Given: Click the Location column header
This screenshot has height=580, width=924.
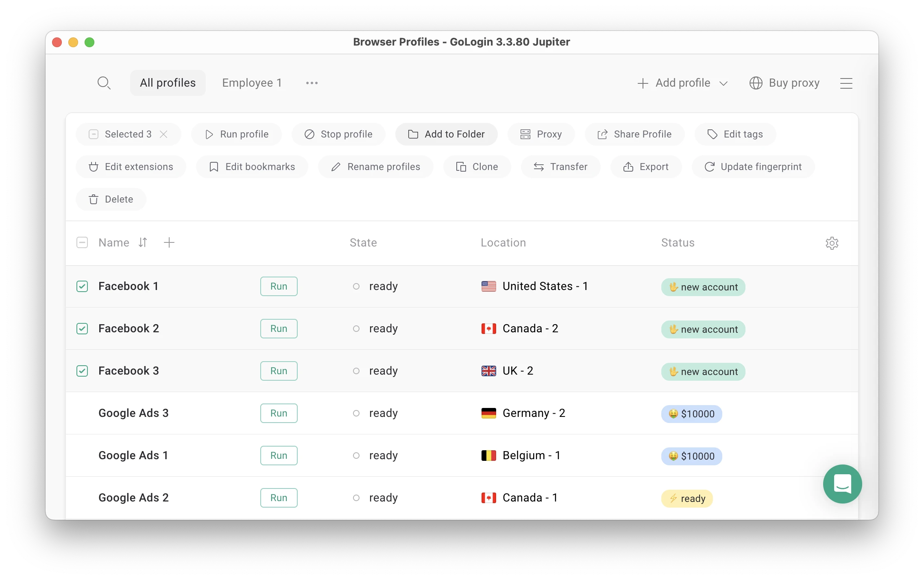Looking at the screenshot, I should (503, 243).
